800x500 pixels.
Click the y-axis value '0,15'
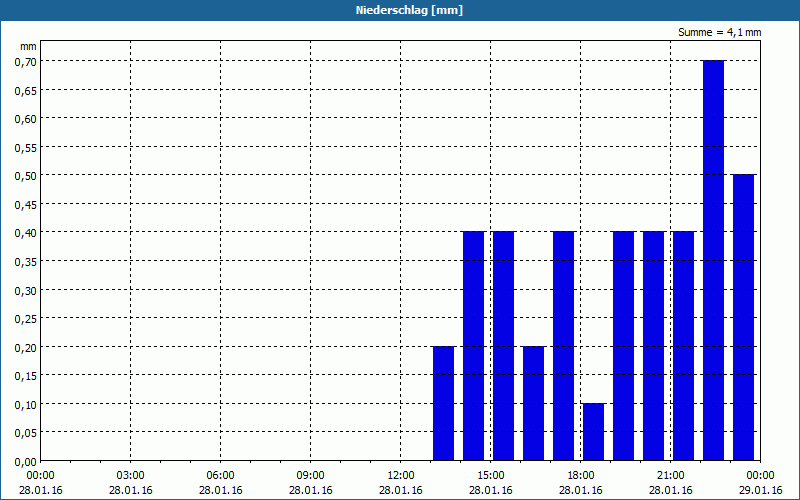tap(25, 376)
